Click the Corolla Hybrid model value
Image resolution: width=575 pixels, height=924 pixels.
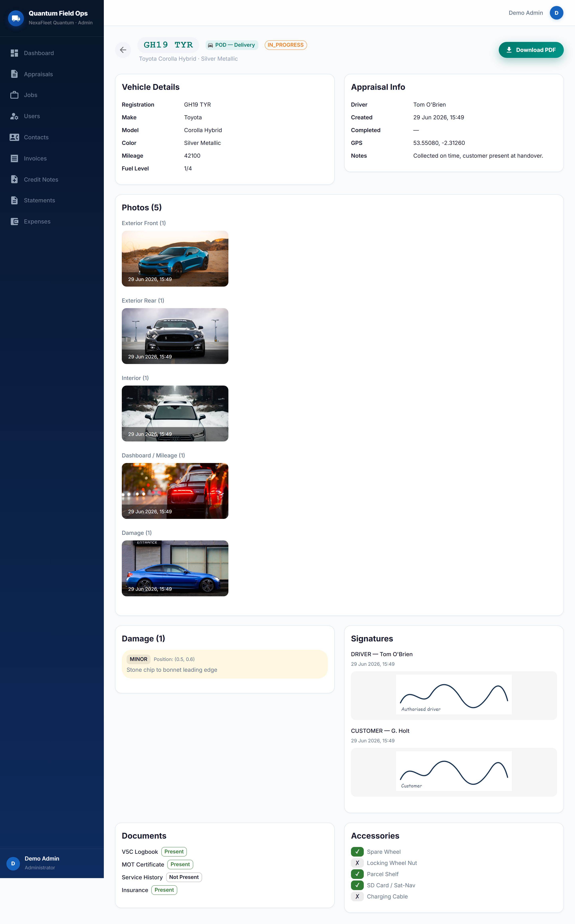pyautogui.click(x=203, y=130)
